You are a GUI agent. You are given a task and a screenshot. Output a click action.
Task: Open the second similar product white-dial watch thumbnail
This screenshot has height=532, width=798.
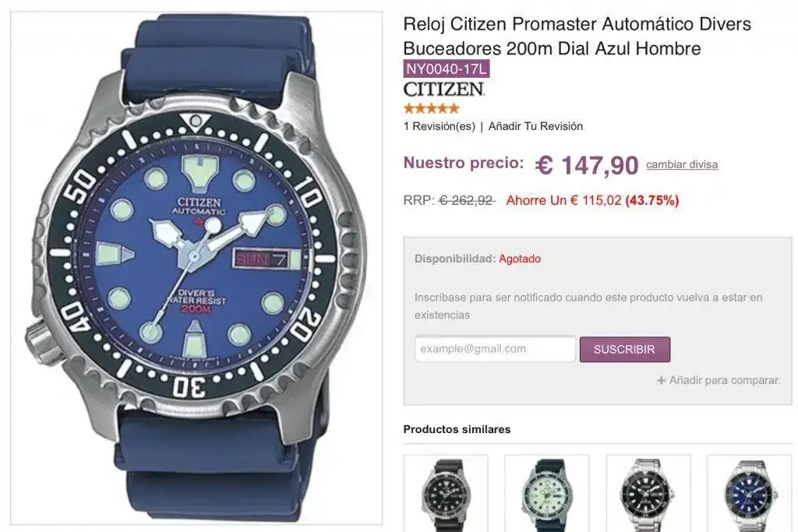547,493
